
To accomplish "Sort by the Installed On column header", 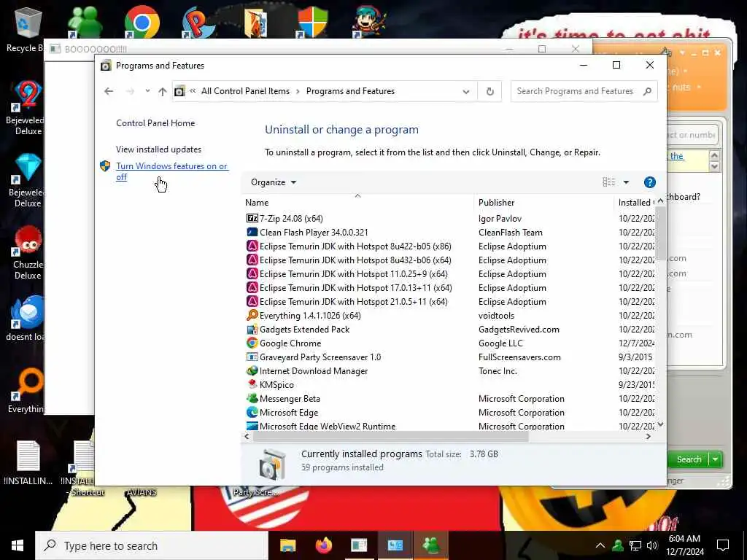I will tap(635, 203).
